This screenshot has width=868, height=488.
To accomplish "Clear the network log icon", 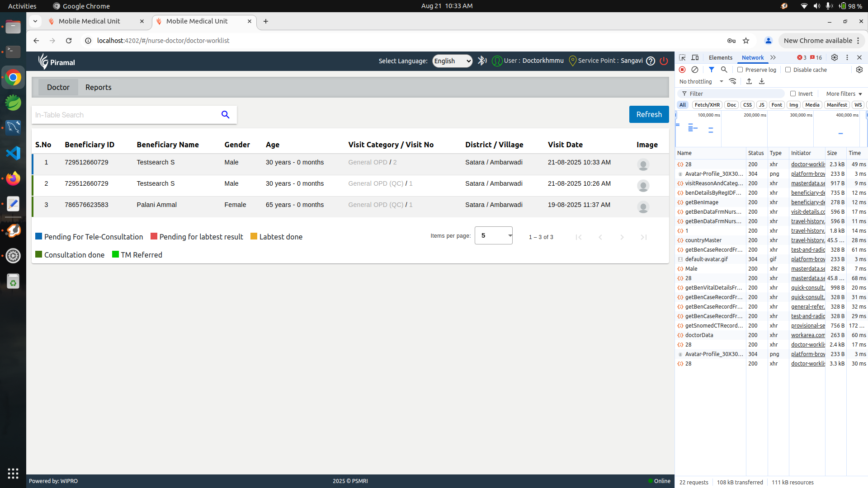I will 695,70.
